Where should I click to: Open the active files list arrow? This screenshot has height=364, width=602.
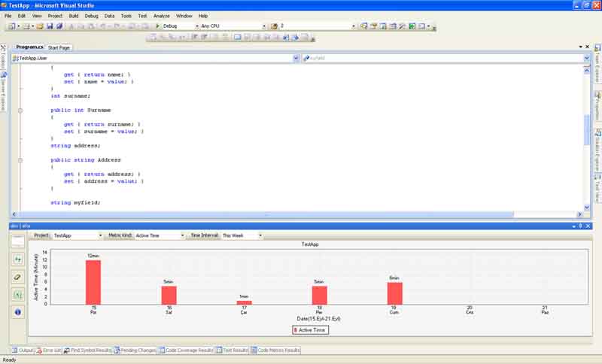580,47
